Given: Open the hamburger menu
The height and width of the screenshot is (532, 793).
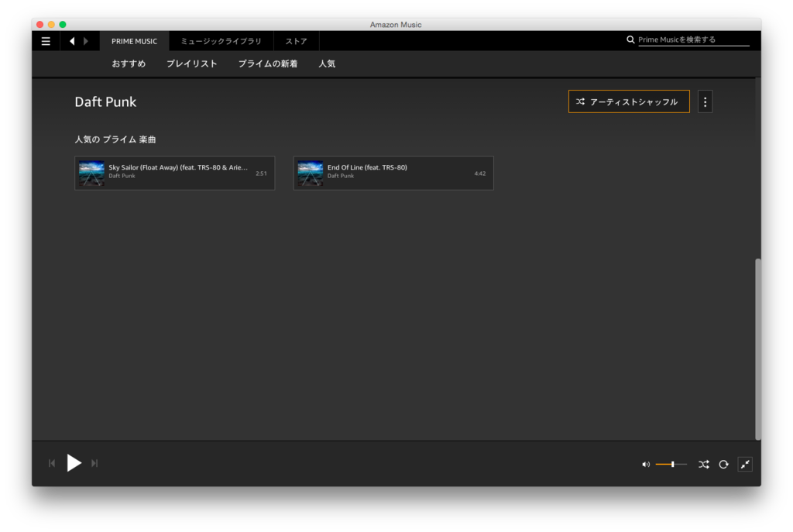Looking at the screenshot, I should point(46,41).
